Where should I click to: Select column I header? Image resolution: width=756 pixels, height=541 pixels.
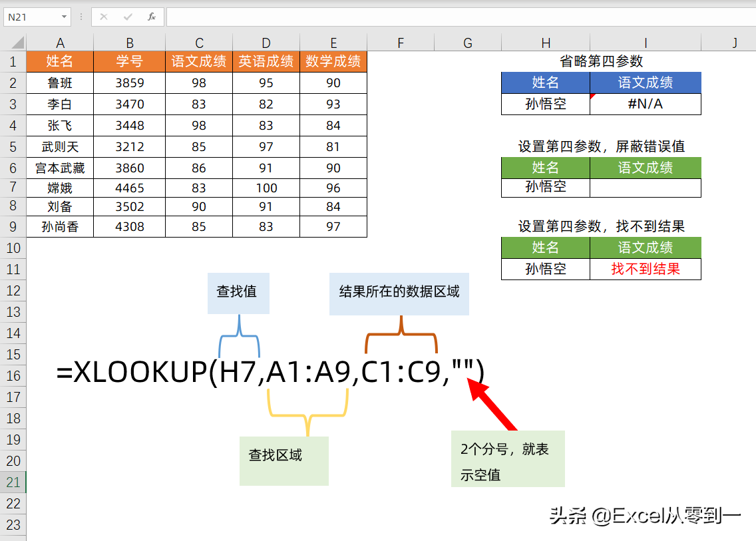click(x=646, y=43)
